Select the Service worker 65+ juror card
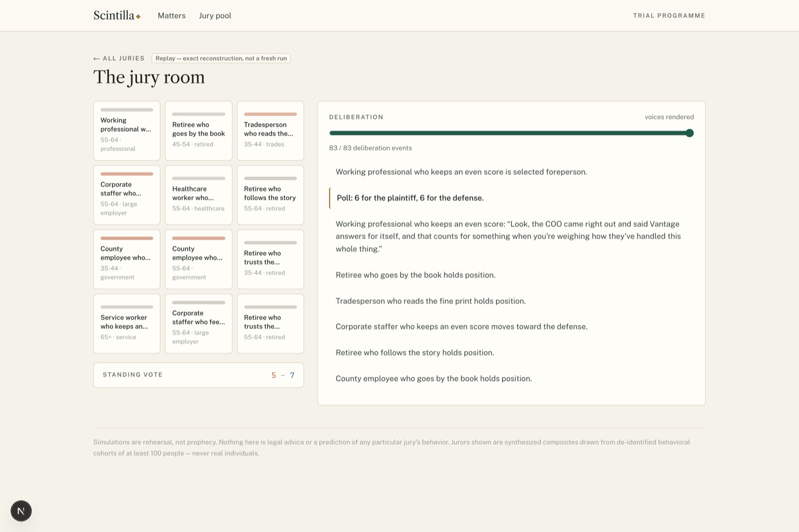This screenshot has height=532, width=799. [127, 323]
